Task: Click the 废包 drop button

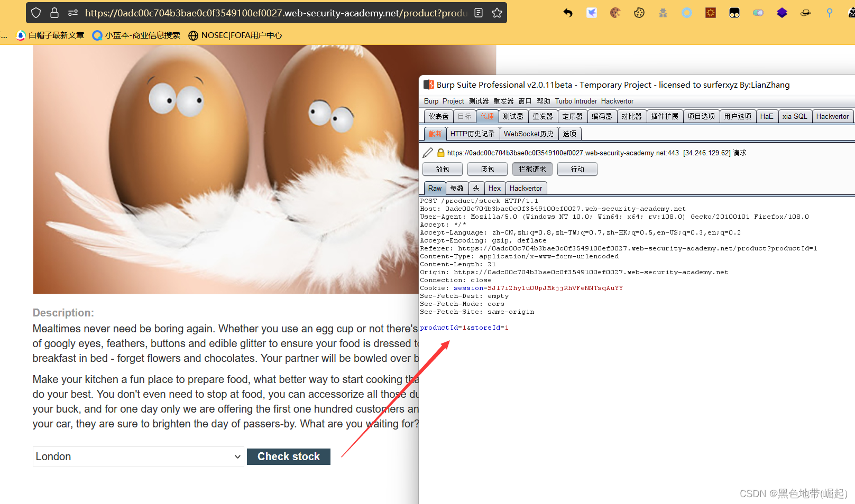Action: click(x=488, y=169)
